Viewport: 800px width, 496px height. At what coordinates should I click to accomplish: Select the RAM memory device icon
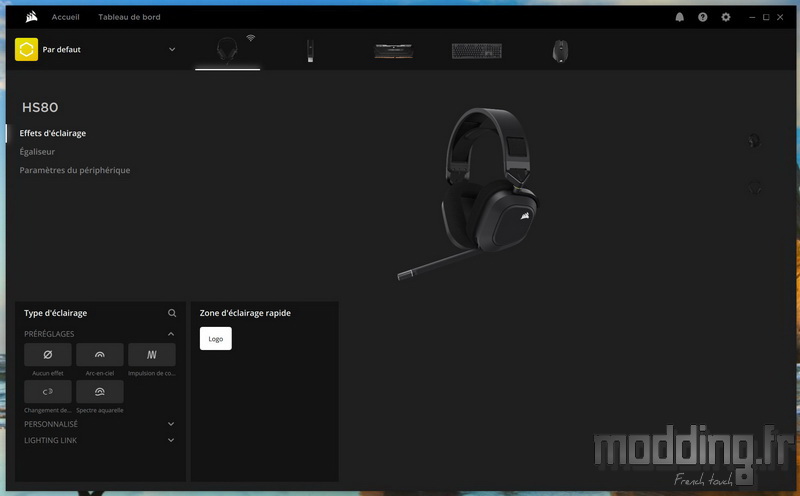click(x=393, y=51)
